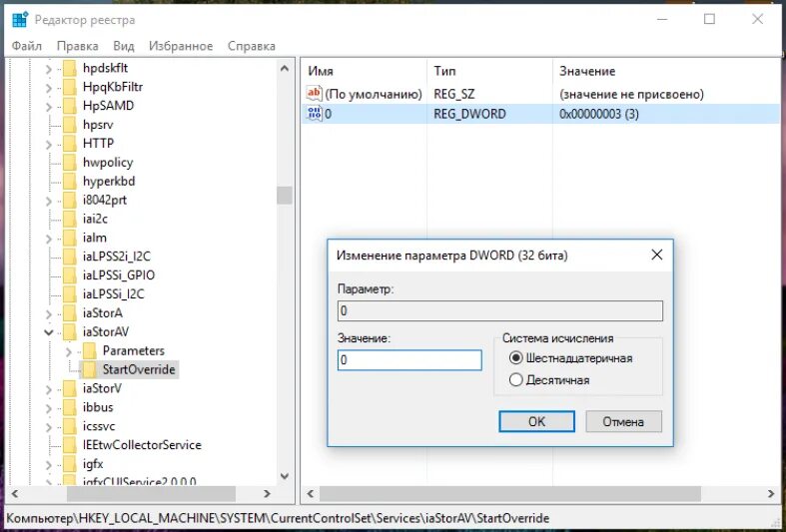Screen dimensions: 786x532
Task: Click the tree vertical scrollbar thumb
Action: 285,196
